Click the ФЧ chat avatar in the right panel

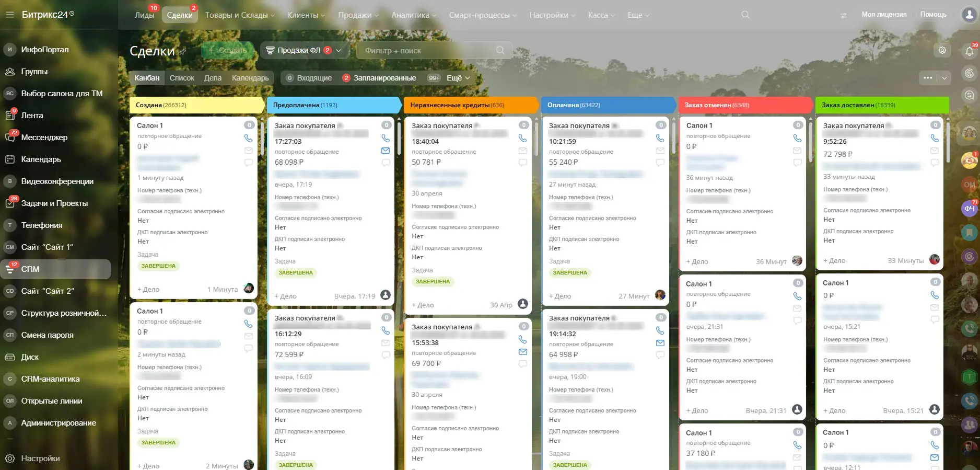pos(970,209)
